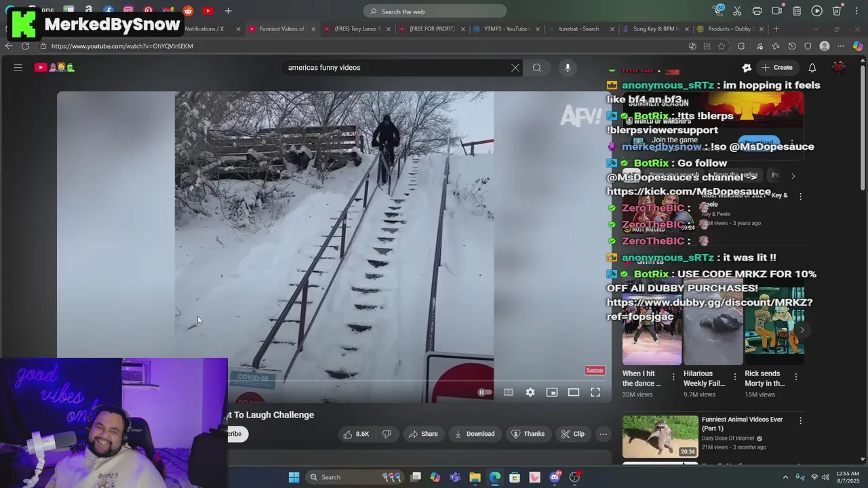Open YouTube notifications bell
The width and height of the screenshot is (868, 488).
[812, 68]
